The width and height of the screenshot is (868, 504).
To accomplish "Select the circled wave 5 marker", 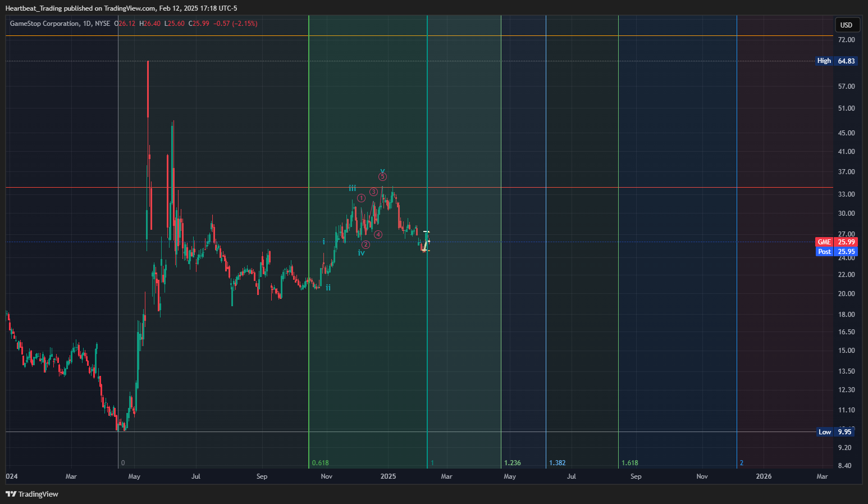I will click(x=382, y=176).
